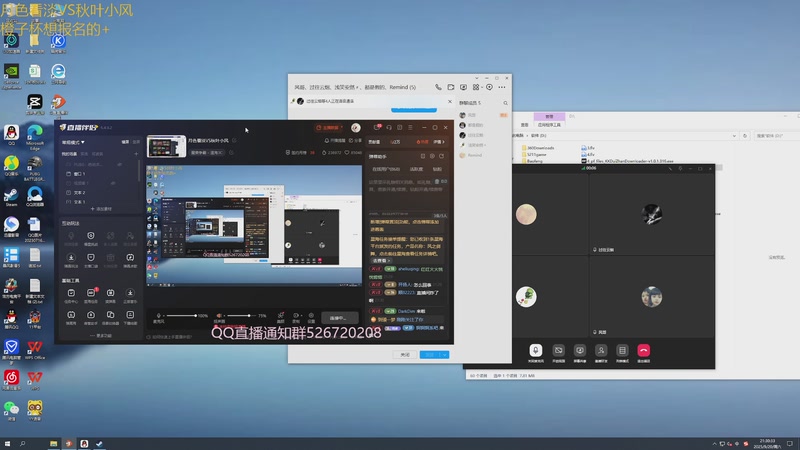Switch to portrait 竖屏 tab
The width and height of the screenshot is (800, 450).
pos(136,142)
